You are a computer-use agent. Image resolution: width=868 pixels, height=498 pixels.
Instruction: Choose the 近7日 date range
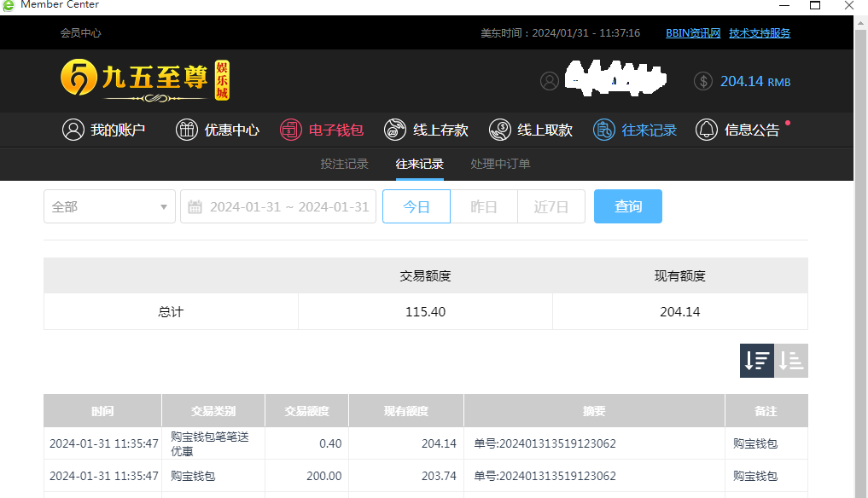click(551, 206)
